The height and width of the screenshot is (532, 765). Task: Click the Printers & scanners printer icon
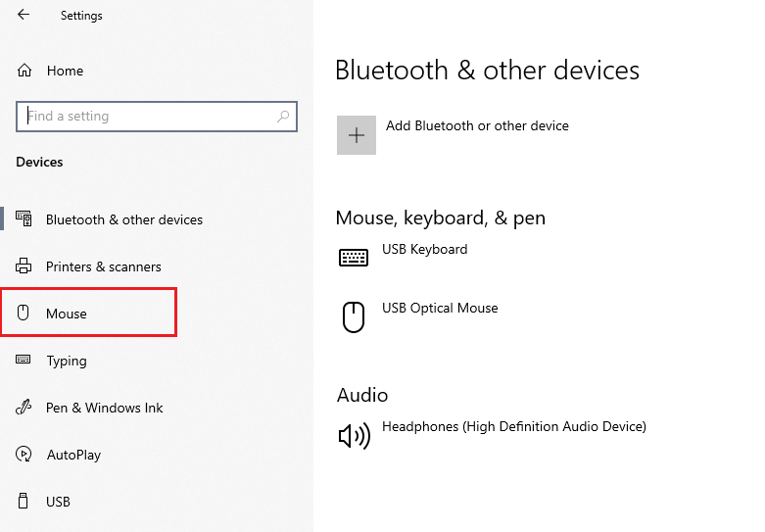(x=24, y=266)
